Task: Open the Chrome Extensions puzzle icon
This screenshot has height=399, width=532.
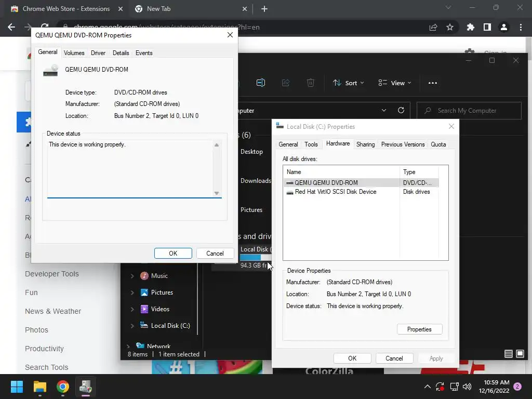Action: [470, 27]
